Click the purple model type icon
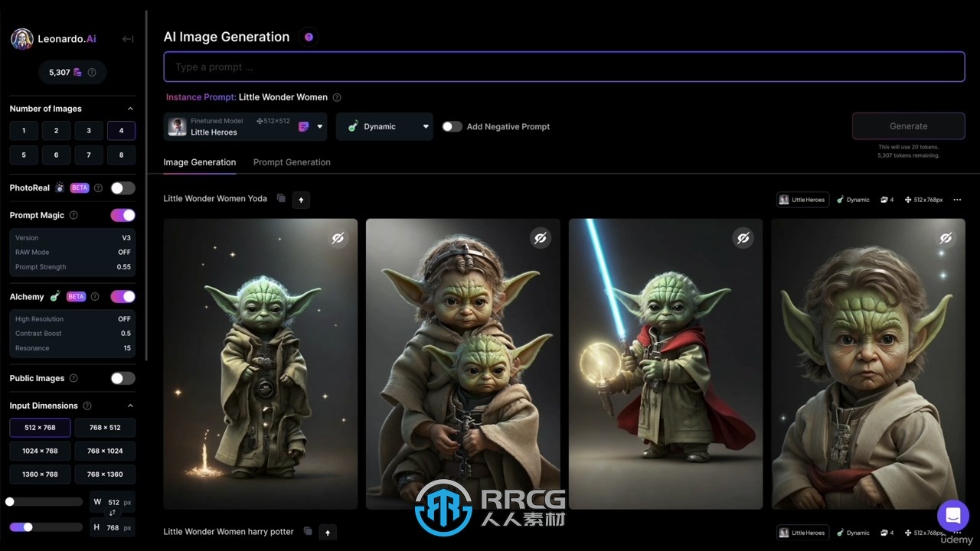 coord(304,126)
